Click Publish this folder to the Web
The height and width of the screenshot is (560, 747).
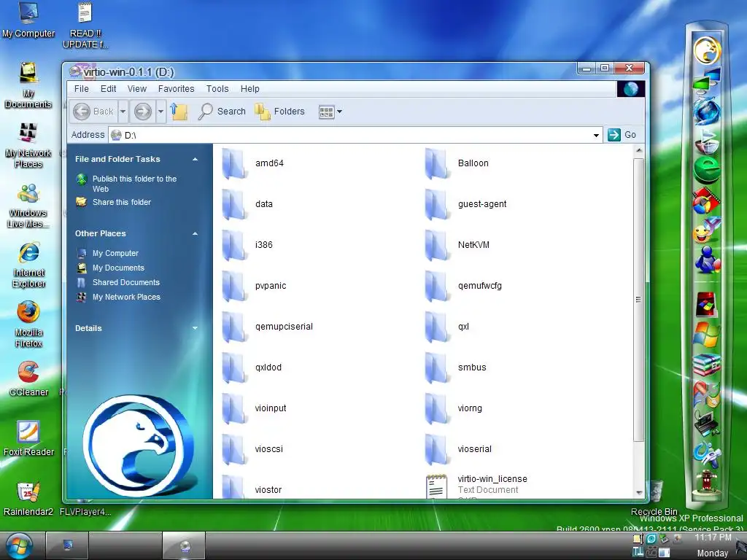[134, 184]
